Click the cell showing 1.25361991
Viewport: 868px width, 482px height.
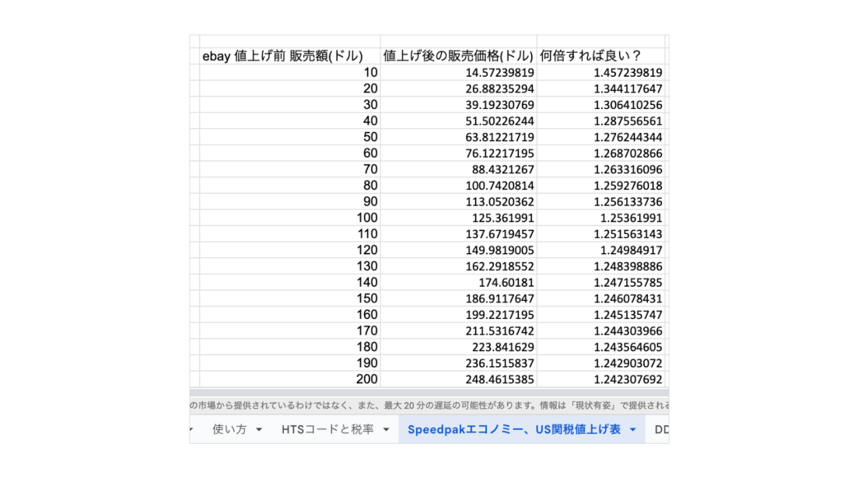[600, 218]
